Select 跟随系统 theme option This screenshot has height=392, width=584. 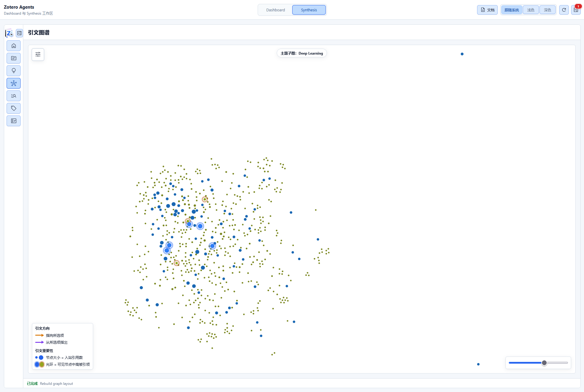pyautogui.click(x=512, y=10)
